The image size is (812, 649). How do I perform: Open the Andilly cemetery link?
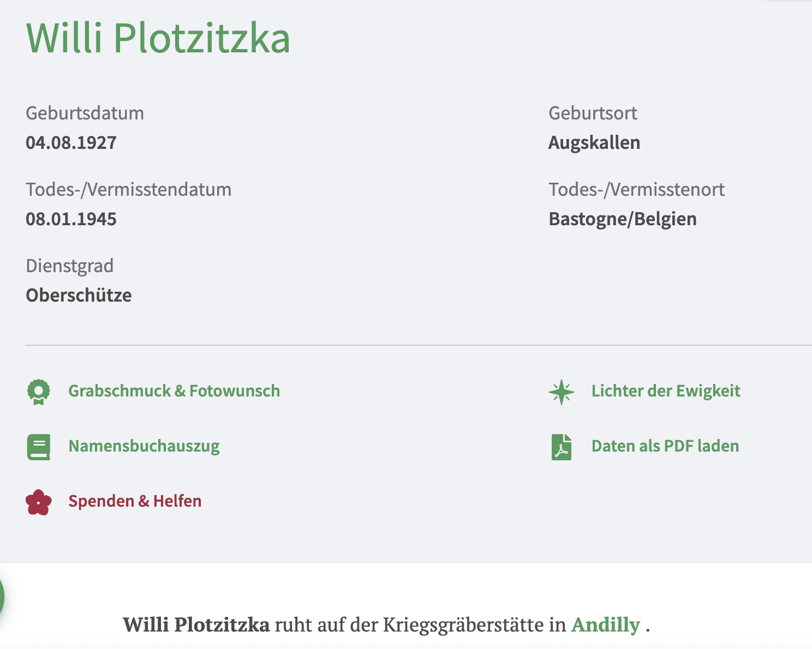[x=605, y=624]
